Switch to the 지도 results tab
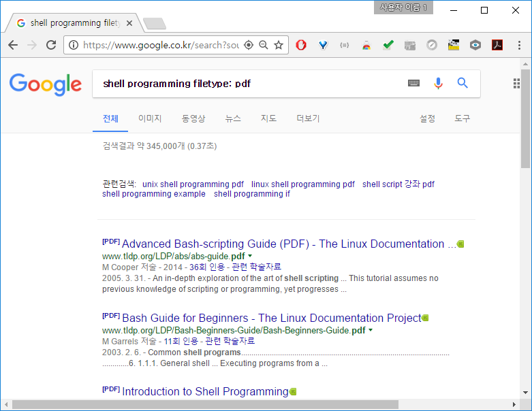The width and height of the screenshot is (532, 411). pos(268,118)
